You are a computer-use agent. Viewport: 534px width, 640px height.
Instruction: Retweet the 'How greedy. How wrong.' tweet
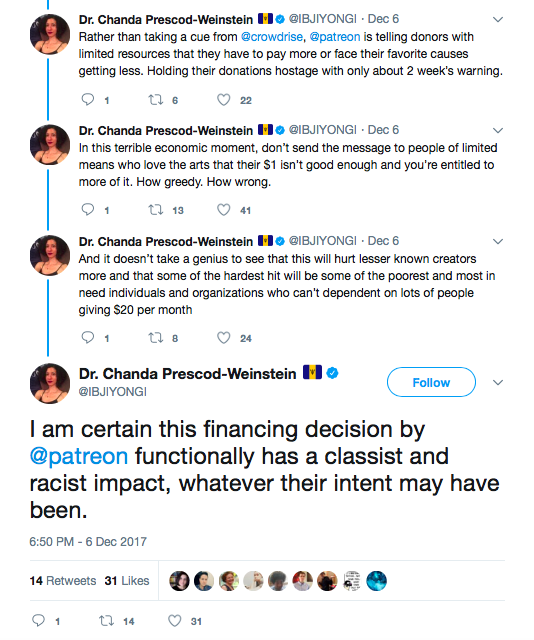coord(156,210)
